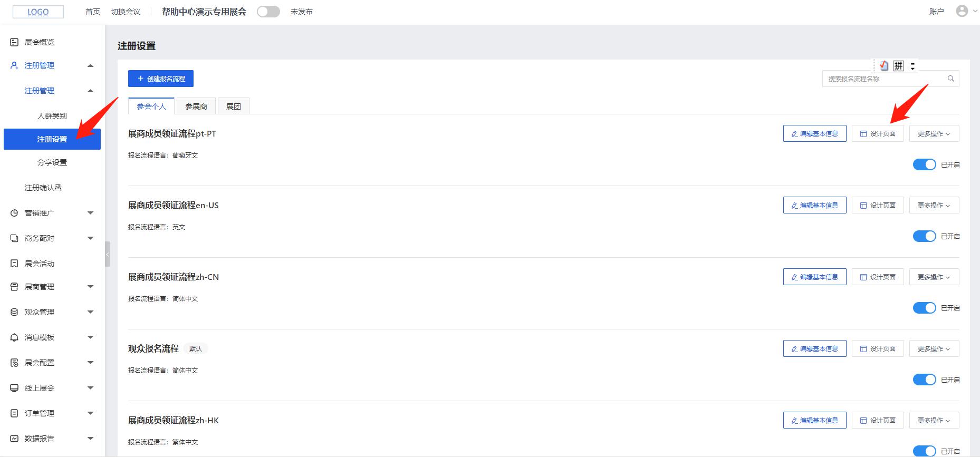Open the account avatar icon
The height and width of the screenshot is (457, 980).
pyautogui.click(x=962, y=11)
